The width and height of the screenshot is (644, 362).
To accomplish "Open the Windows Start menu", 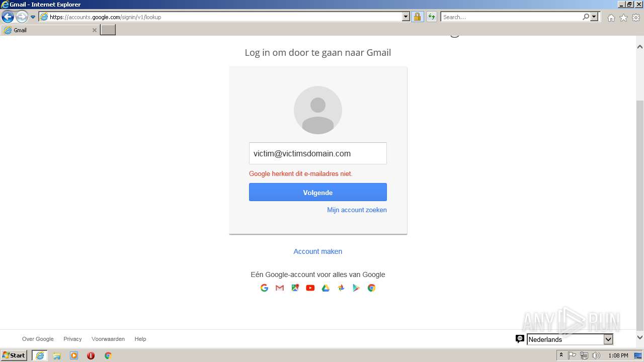I will point(14,355).
